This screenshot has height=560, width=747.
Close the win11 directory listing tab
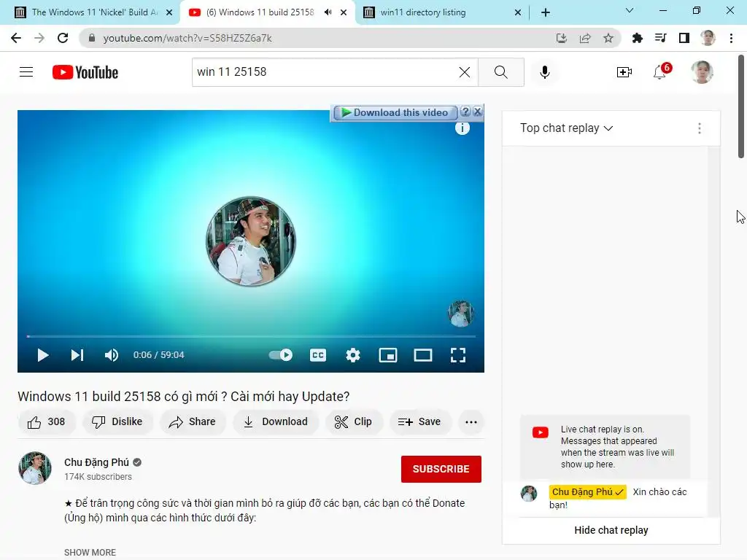click(x=518, y=12)
